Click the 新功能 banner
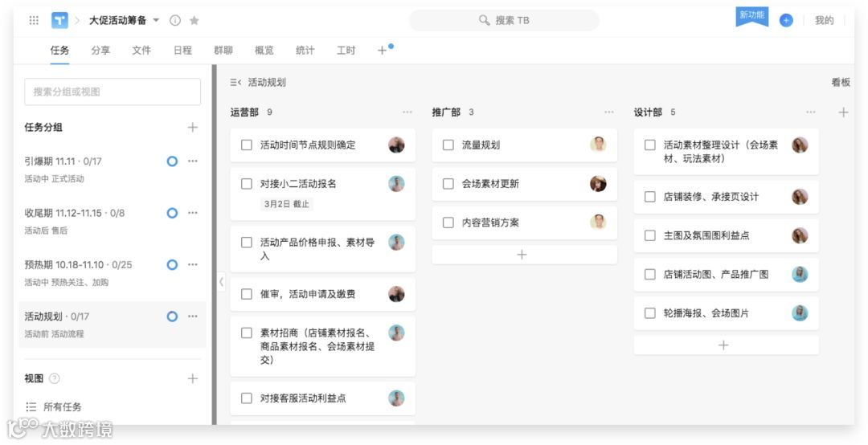Screen dimensions: 868x445 pyautogui.click(x=752, y=16)
